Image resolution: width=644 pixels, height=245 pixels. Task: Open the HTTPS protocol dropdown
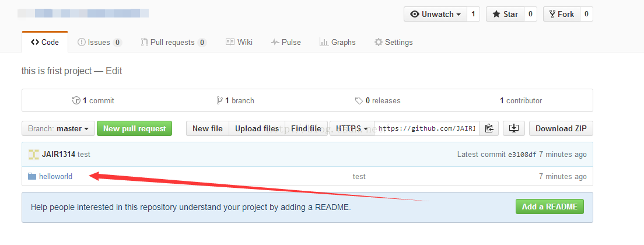(x=352, y=128)
